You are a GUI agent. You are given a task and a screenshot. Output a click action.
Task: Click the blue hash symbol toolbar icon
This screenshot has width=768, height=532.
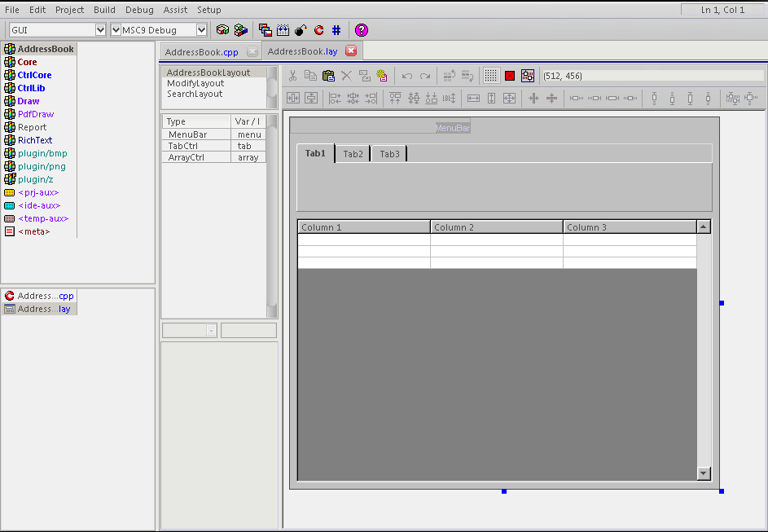pyautogui.click(x=336, y=30)
